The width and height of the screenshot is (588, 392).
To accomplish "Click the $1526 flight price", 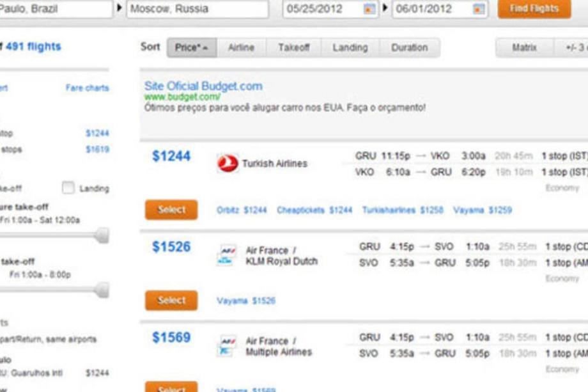I will click(171, 247).
